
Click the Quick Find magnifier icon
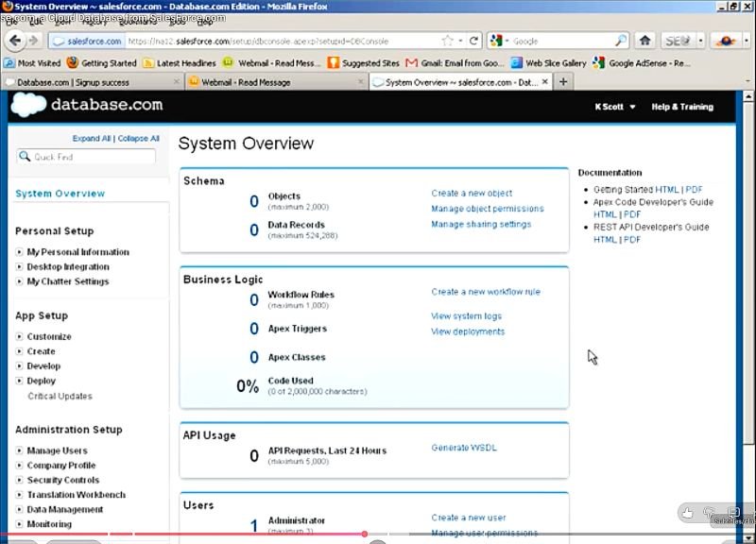coord(25,156)
